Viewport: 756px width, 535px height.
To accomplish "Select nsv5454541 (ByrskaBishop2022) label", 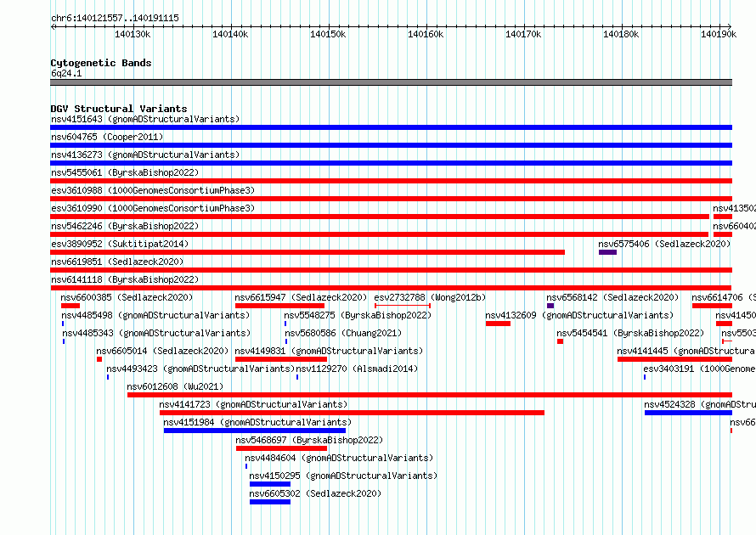I will (x=630, y=333).
